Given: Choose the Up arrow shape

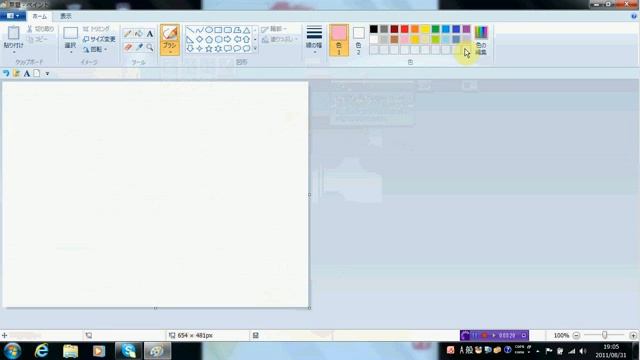Looking at the screenshot, I should coord(247,40).
